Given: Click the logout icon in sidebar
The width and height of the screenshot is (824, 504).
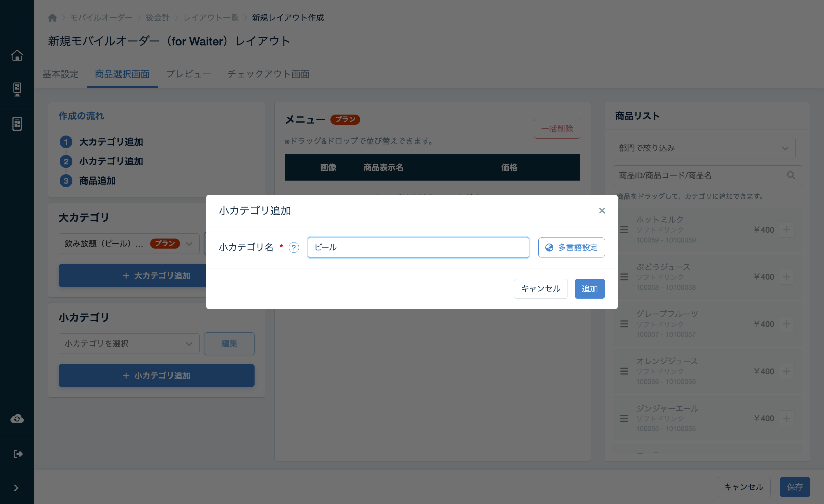Looking at the screenshot, I should tap(17, 454).
